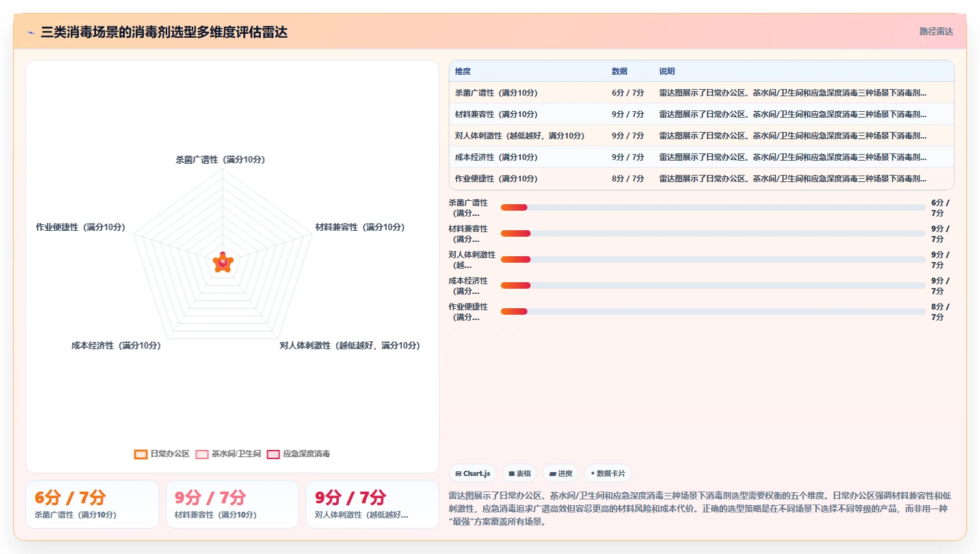Open the 6分 / 7分 杀菌广谱性 data card
This screenshot has width=980, height=554.
[92, 505]
